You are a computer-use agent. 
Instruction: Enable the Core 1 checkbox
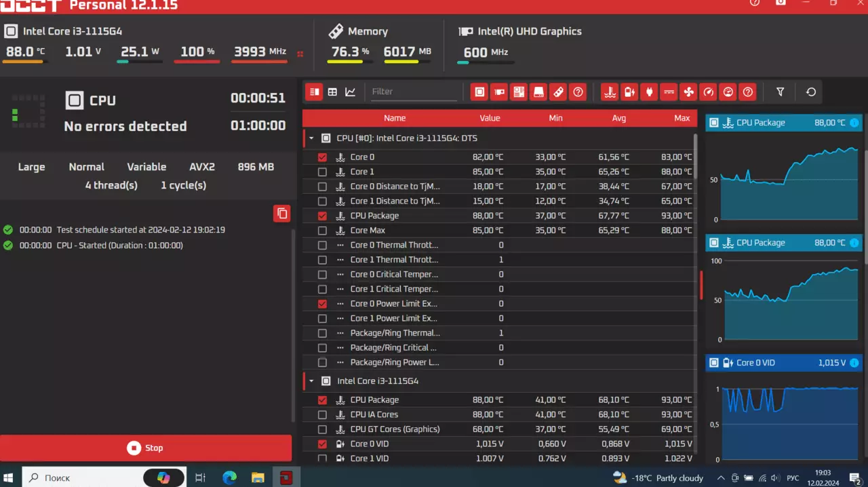coord(322,172)
